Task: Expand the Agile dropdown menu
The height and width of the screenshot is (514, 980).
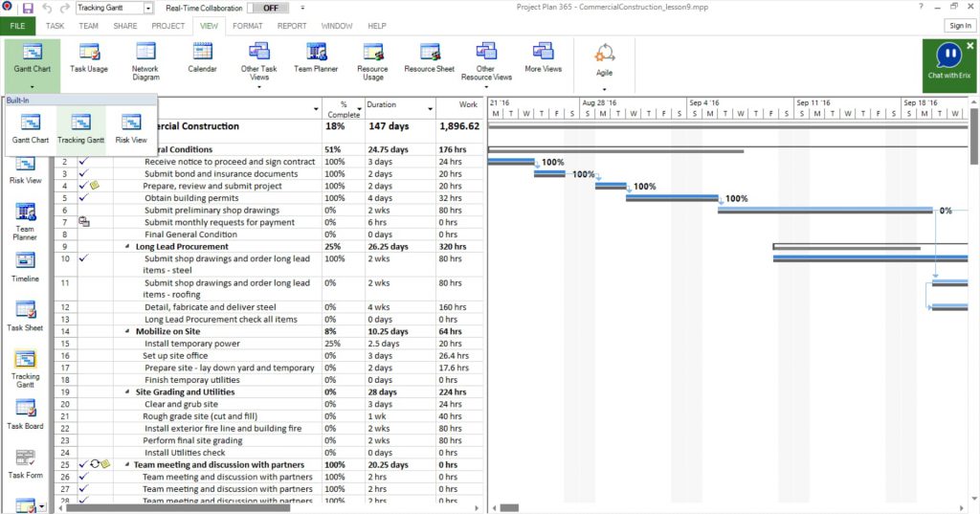Action: click(x=604, y=88)
